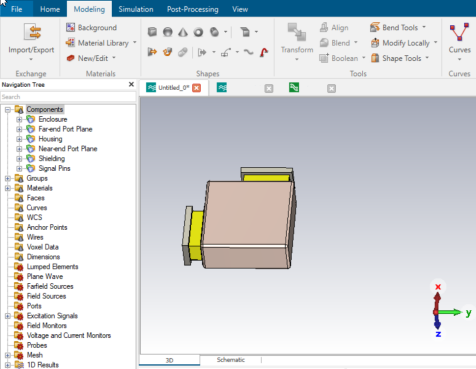The height and width of the screenshot is (369, 476).
Task: Select the Probes folder
Action: coord(37,345)
